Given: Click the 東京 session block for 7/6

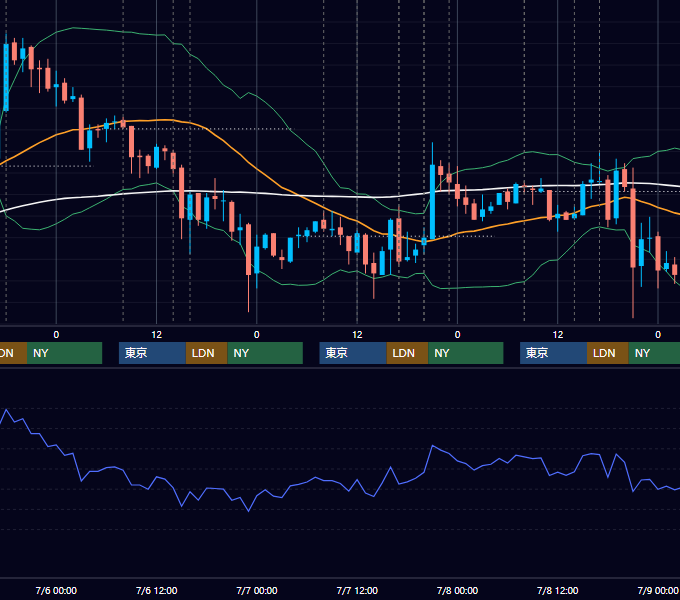Looking at the screenshot, I should tap(152, 353).
